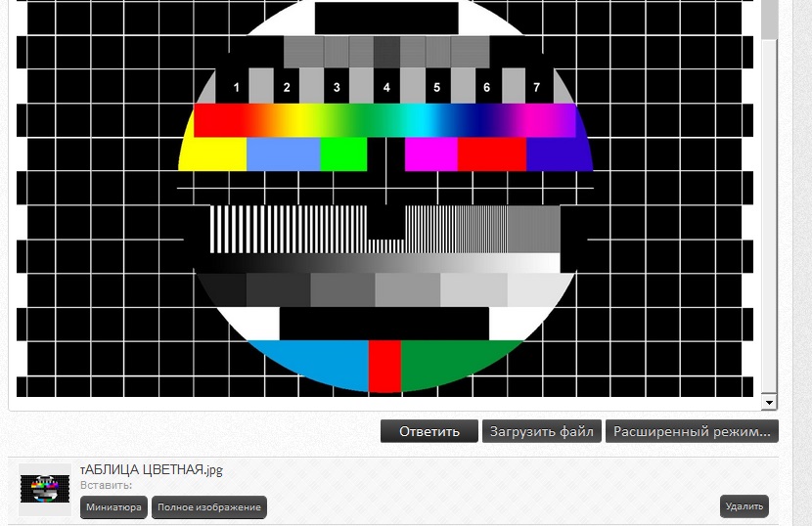Click the yellow block in the test pattern
Image resolution: width=812 pixels, height=526 pixels.
(214, 154)
